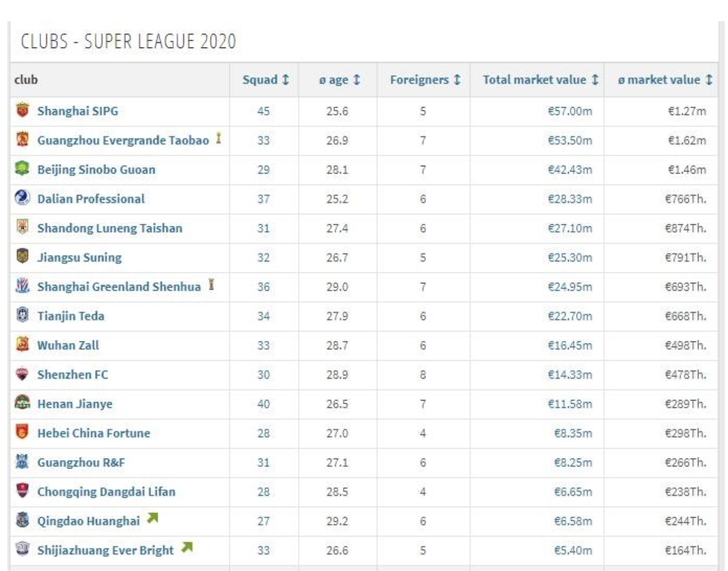Open the Henan Jianye club link

[x=74, y=404]
